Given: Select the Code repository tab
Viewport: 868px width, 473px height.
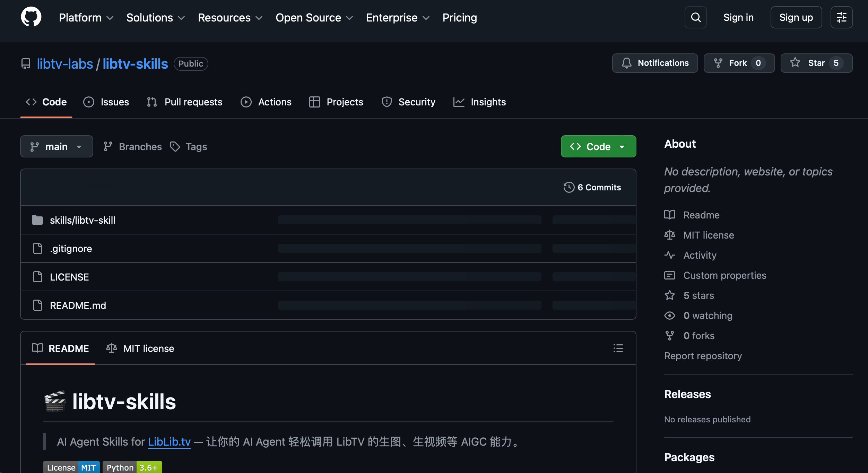Looking at the screenshot, I should [x=46, y=102].
